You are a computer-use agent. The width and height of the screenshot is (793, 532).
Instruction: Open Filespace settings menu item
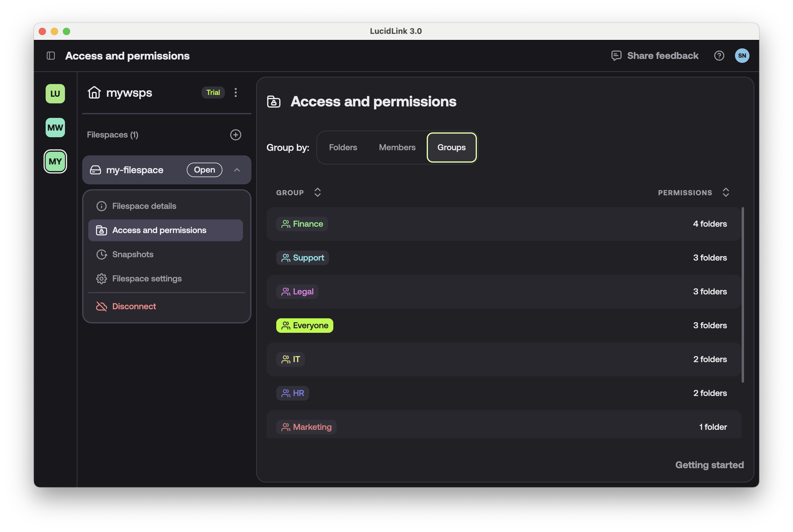click(x=166, y=279)
